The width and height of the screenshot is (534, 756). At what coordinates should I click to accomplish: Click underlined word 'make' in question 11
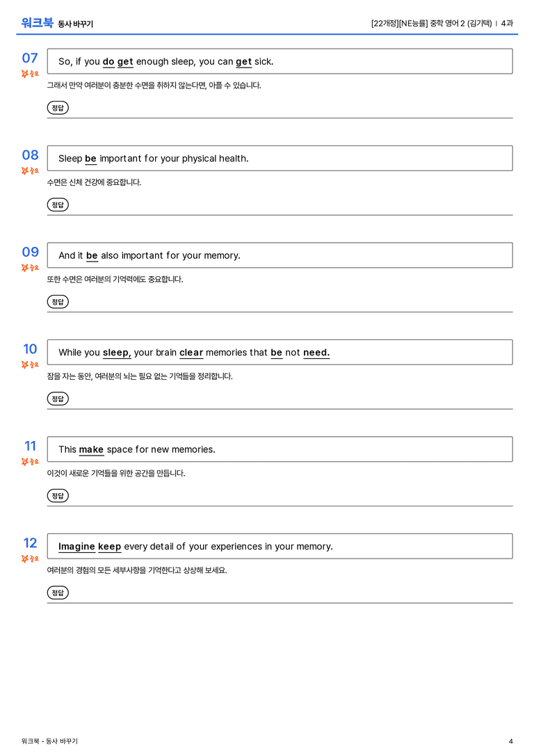91,450
